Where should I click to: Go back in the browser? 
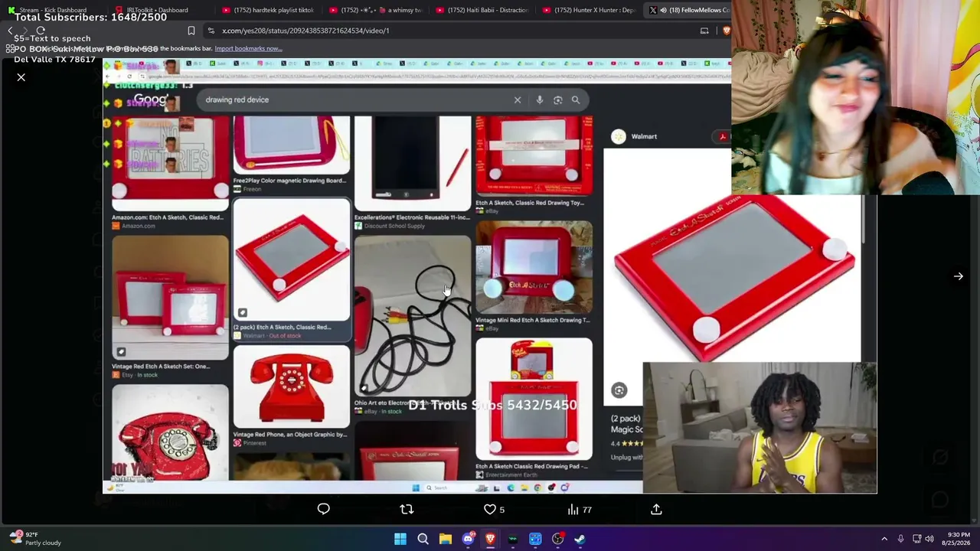10,31
